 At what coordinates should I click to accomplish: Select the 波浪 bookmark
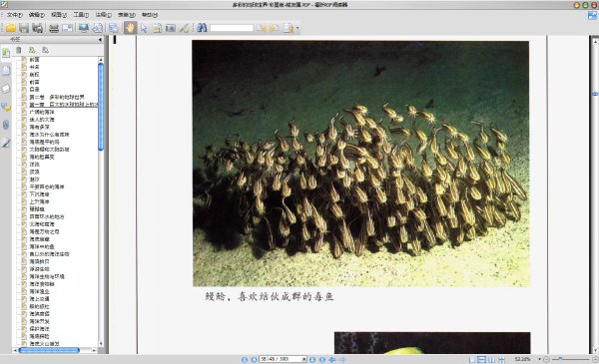[x=34, y=172]
